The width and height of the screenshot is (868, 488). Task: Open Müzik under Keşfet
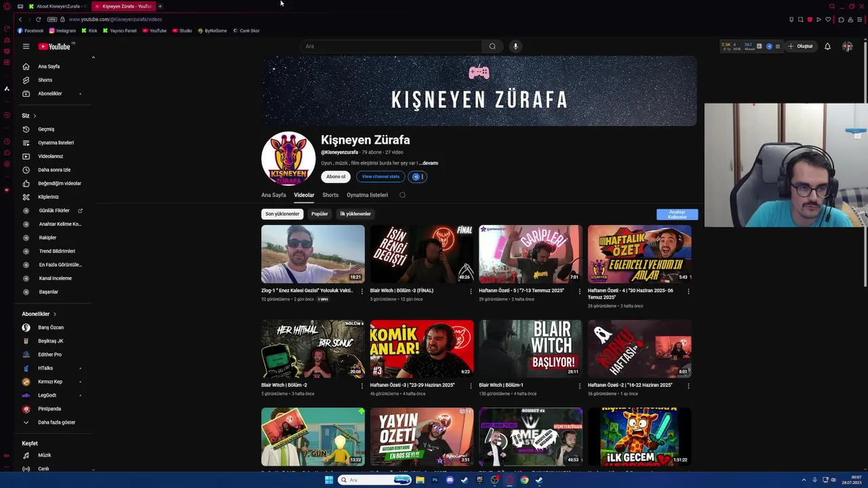[44, 455]
